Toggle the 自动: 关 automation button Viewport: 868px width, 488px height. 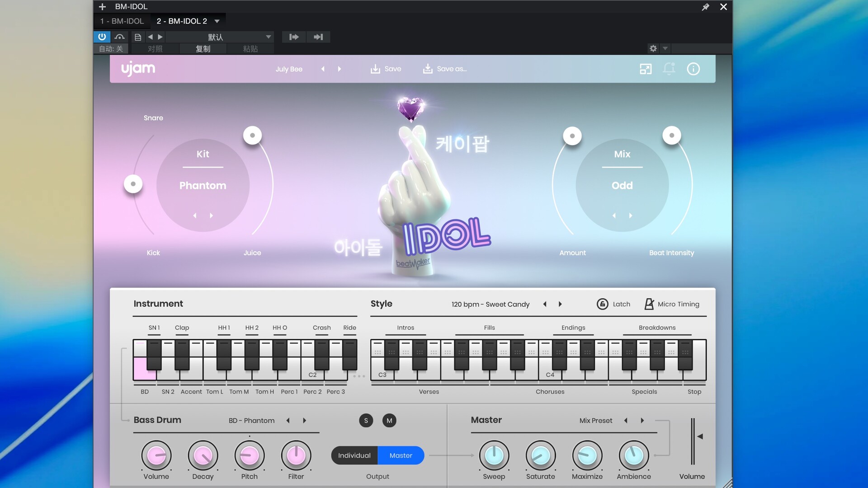pos(111,49)
